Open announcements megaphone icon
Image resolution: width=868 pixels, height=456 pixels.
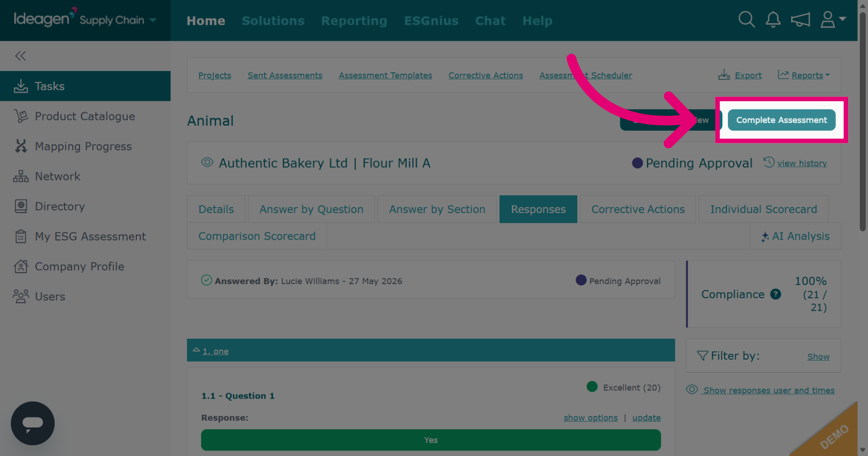[x=800, y=19]
